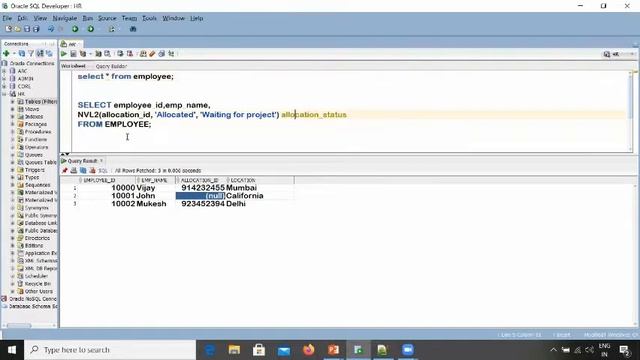This screenshot has height=360, width=640.
Task: Open the Navigate menu
Action: [65, 18]
